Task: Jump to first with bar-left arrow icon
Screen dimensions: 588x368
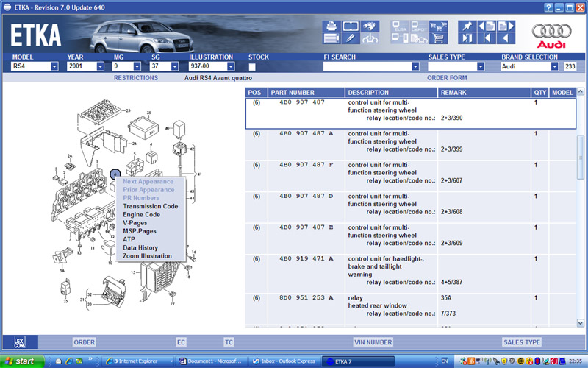Action: point(487,38)
